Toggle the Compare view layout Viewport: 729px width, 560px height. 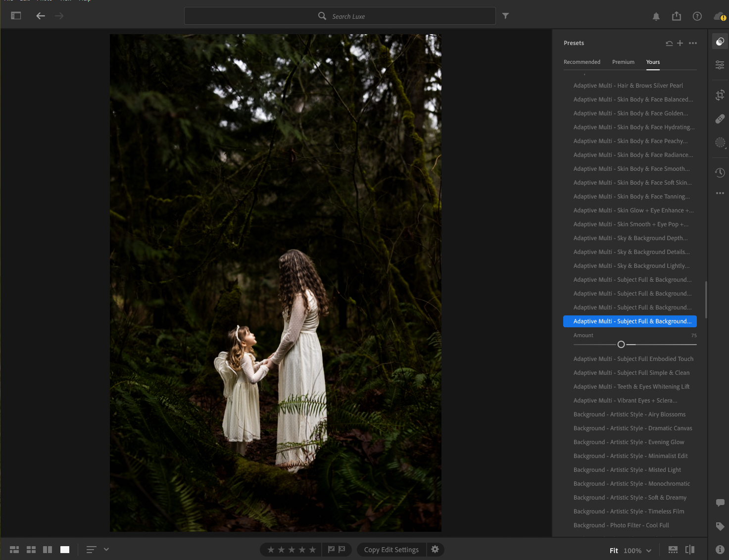tap(48, 549)
